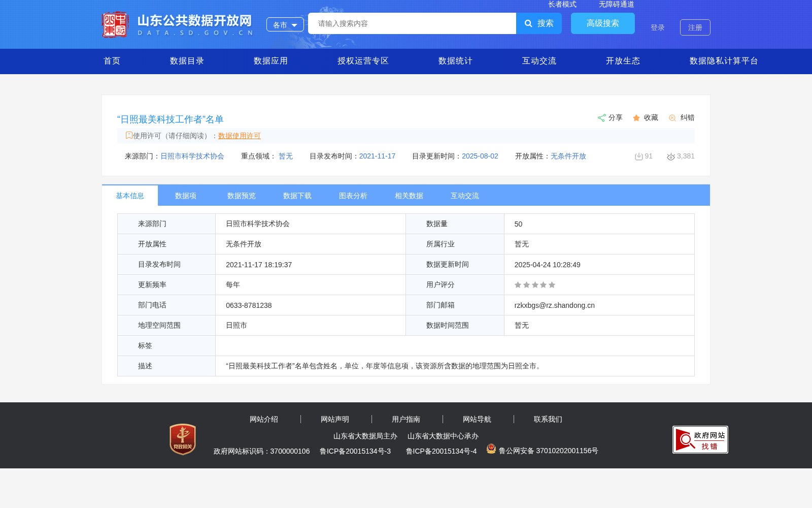Click the 纠错 error report icon

coord(672,118)
